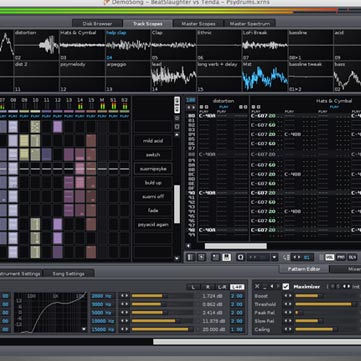Open the Disk Browser tab

click(x=97, y=24)
